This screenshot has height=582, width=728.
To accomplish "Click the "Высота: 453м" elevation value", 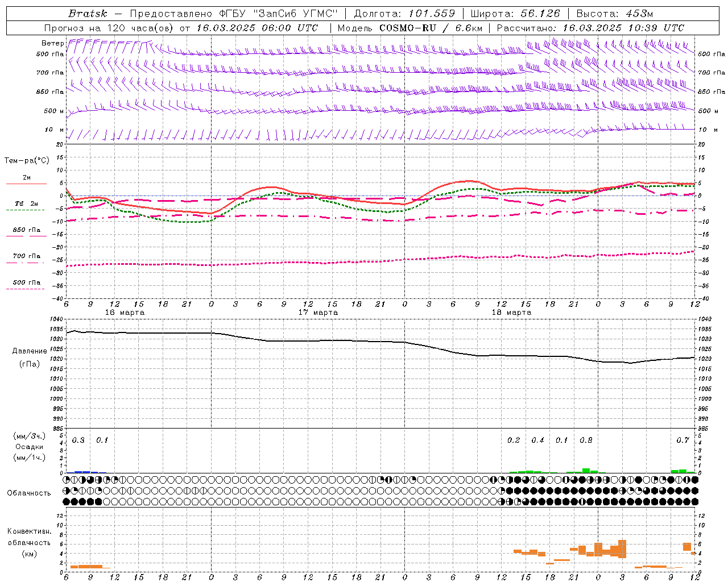I will (x=615, y=14).
